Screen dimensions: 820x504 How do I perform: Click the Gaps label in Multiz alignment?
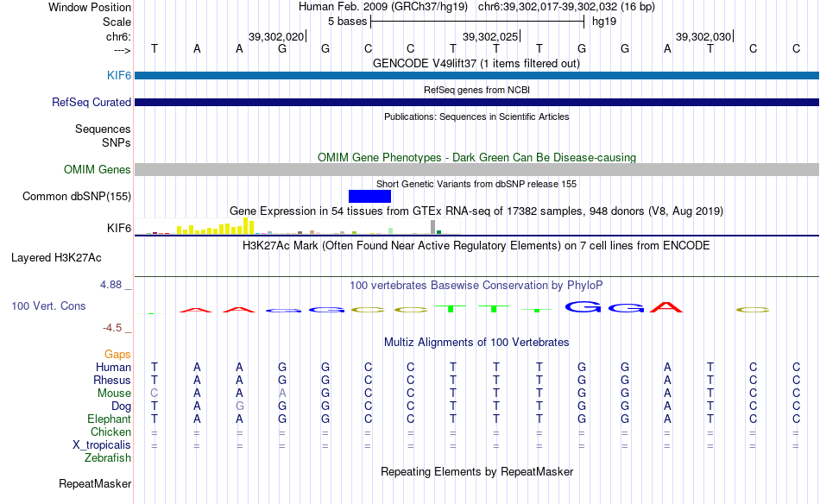(x=117, y=354)
